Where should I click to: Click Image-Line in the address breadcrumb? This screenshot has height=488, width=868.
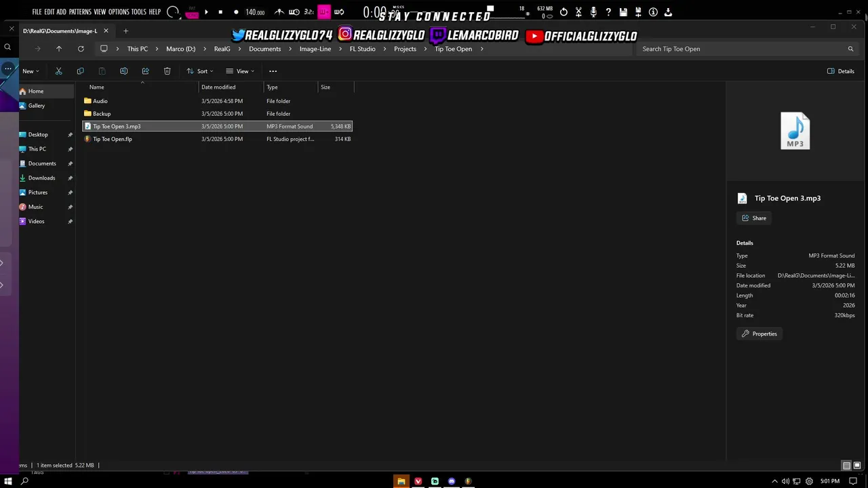pyautogui.click(x=315, y=49)
